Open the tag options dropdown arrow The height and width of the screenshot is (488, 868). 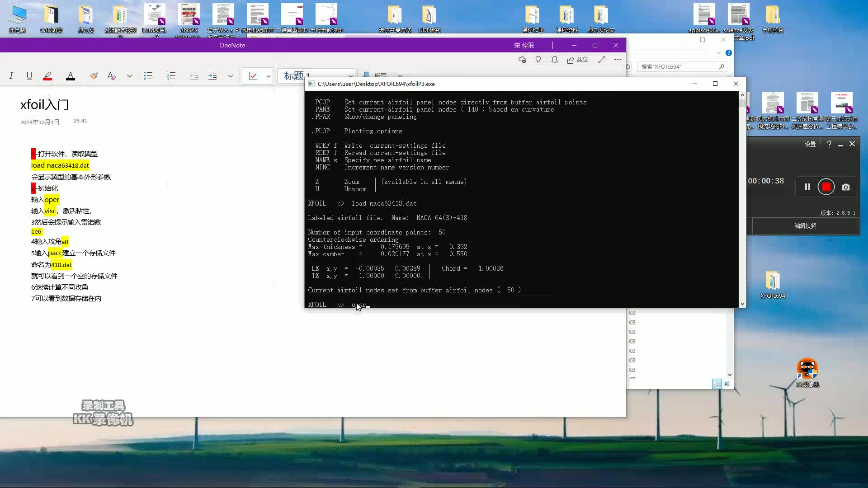click(x=268, y=76)
